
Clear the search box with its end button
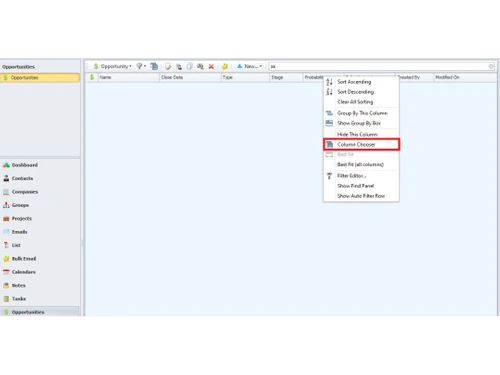[491, 66]
